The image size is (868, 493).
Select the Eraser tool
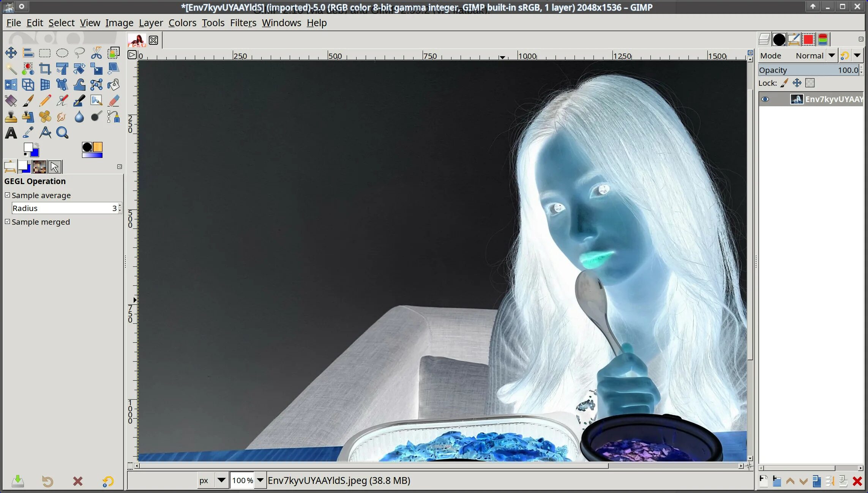114,101
